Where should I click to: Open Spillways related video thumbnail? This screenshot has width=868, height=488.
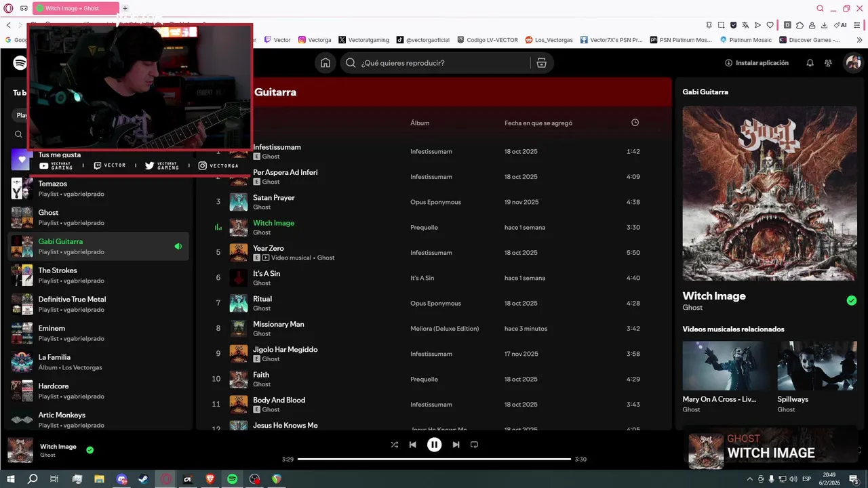pyautogui.click(x=817, y=365)
